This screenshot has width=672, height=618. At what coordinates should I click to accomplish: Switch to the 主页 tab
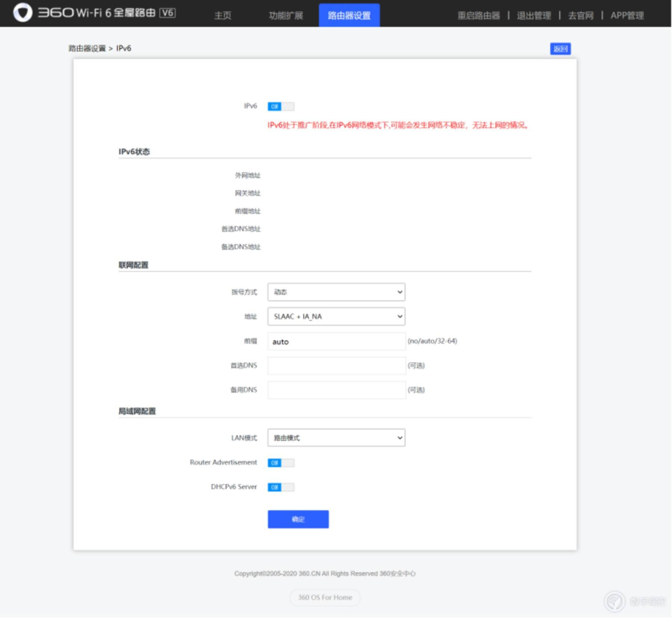[x=223, y=16]
